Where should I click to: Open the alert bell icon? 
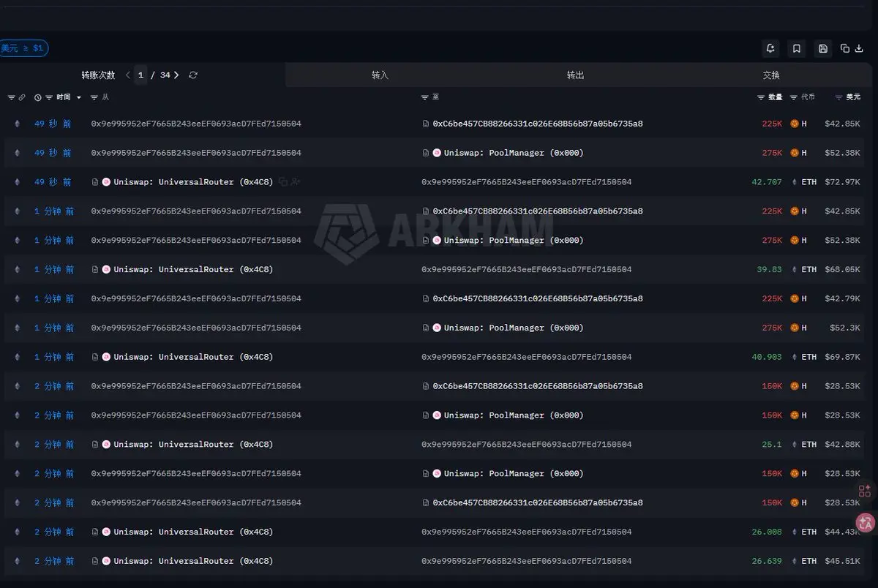click(x=770, y=48)
